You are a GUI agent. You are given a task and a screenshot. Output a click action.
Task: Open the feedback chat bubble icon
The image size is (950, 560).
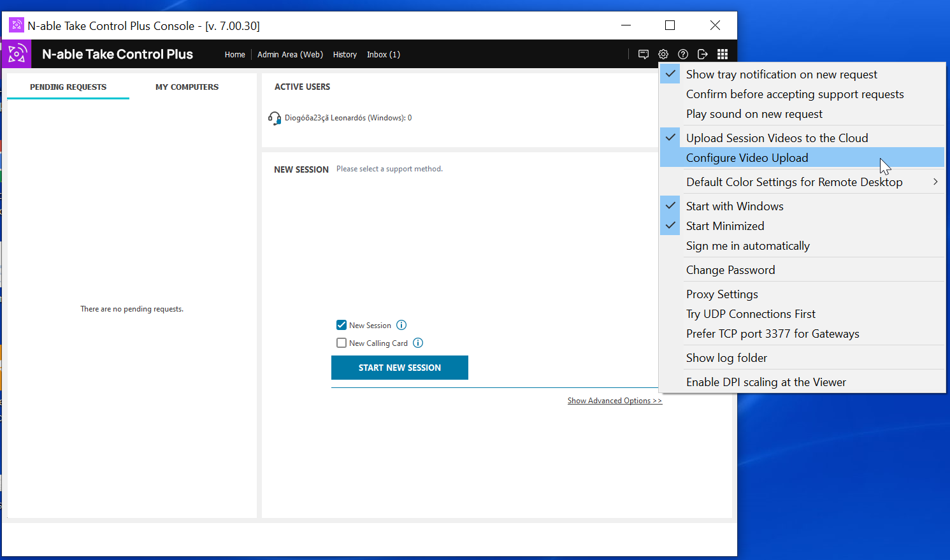pyautogui.click(x=643, y=54)
